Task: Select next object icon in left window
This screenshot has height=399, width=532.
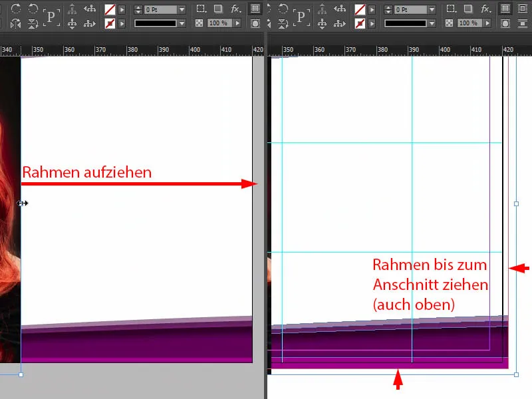Action: point(90,23)
